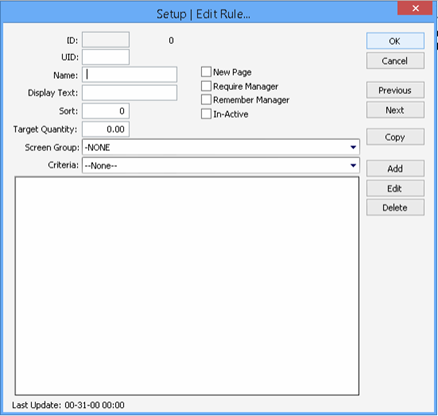Viewport: 438px width, 416px height.
Task: Click the Target Quantity field
Action: 106,129
